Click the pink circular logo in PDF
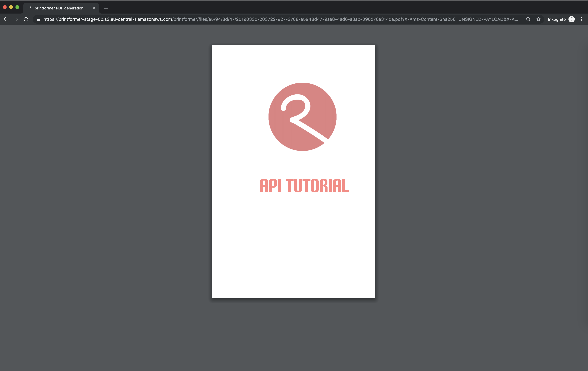588x371 pixels. (x=302, y=117)
